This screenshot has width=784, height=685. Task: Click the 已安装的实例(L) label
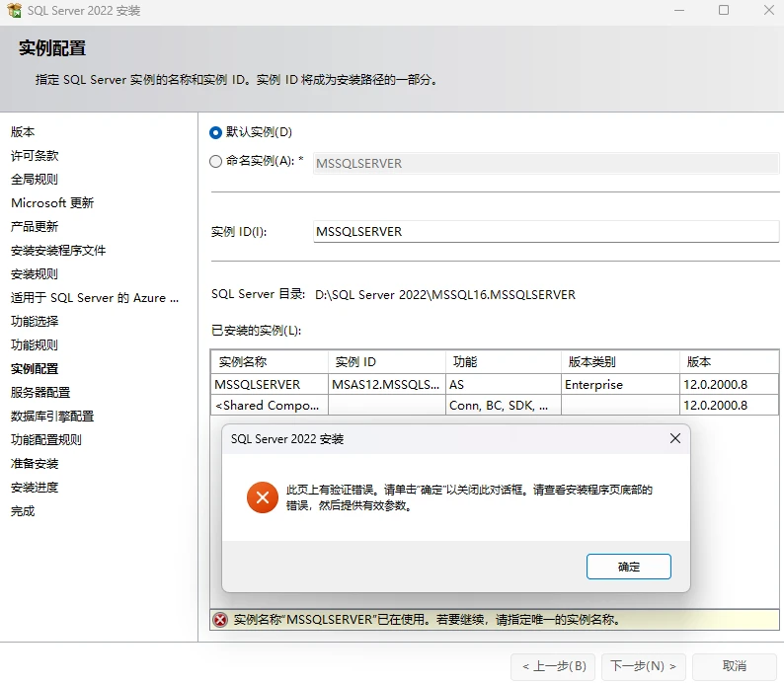tap(256, 331)
